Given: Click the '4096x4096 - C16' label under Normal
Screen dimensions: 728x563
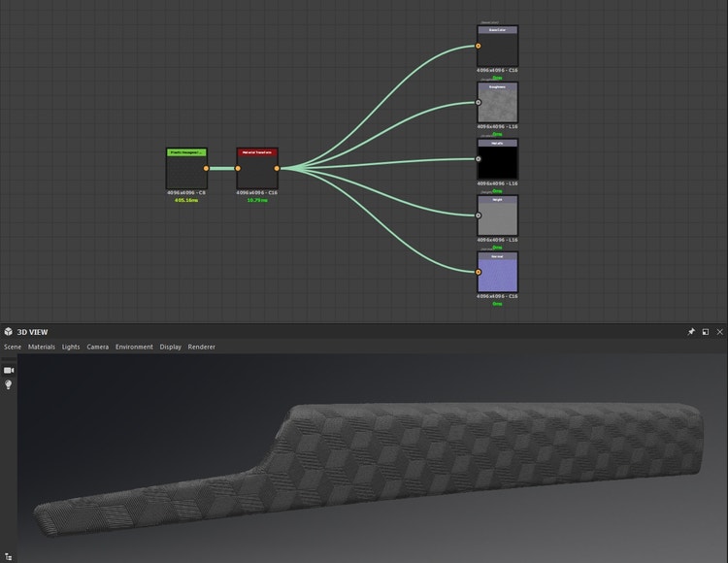Looking at the screenshot, I should coord(497,296).
